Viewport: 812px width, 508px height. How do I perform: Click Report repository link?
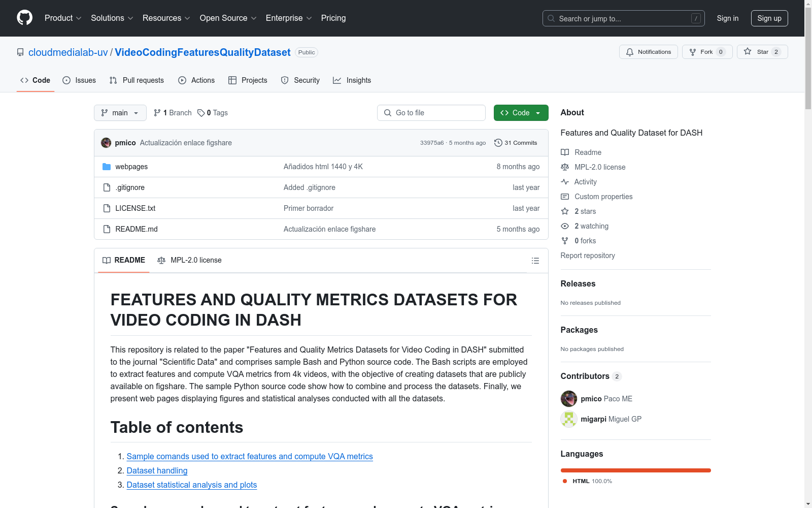(x=588, y=256)
